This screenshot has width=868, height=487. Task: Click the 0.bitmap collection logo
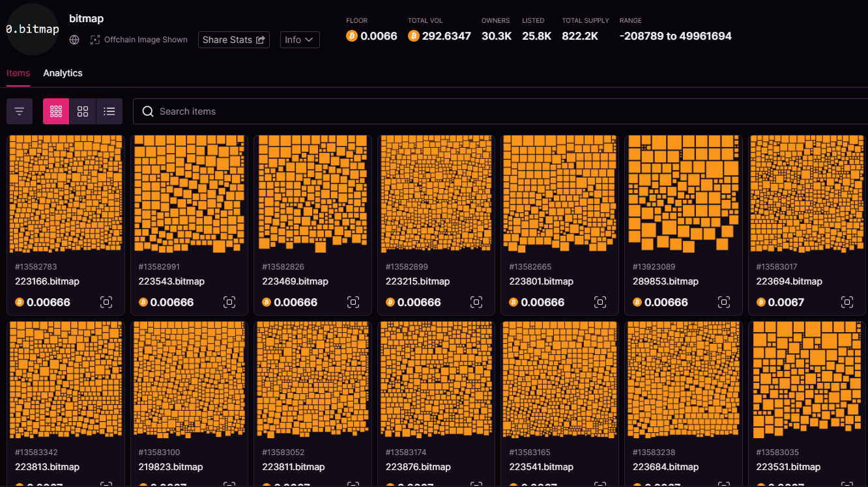[32, 29]
